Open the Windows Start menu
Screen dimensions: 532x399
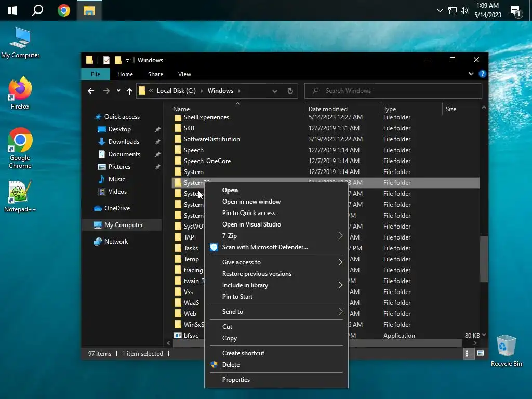point(12,10)
